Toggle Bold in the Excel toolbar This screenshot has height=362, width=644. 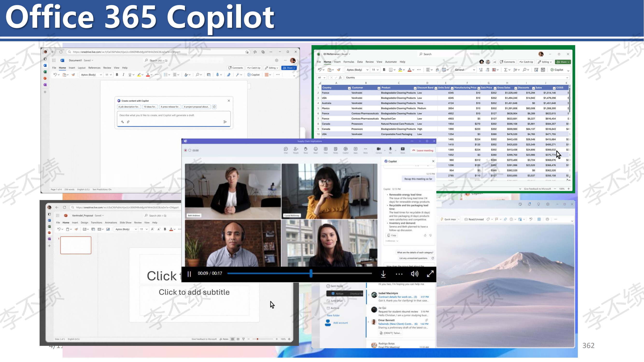pyautogui.click(x=384, y=70)
